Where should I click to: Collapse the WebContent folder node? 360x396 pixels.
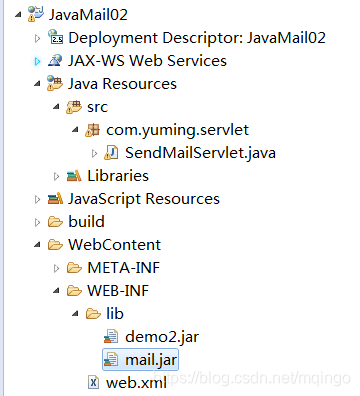pos(37,245)
